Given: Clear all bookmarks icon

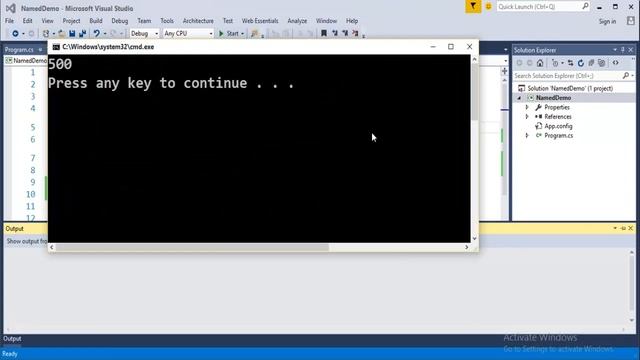Looking at the screenshot, I should pyautogui.click(x=355, y=33).
